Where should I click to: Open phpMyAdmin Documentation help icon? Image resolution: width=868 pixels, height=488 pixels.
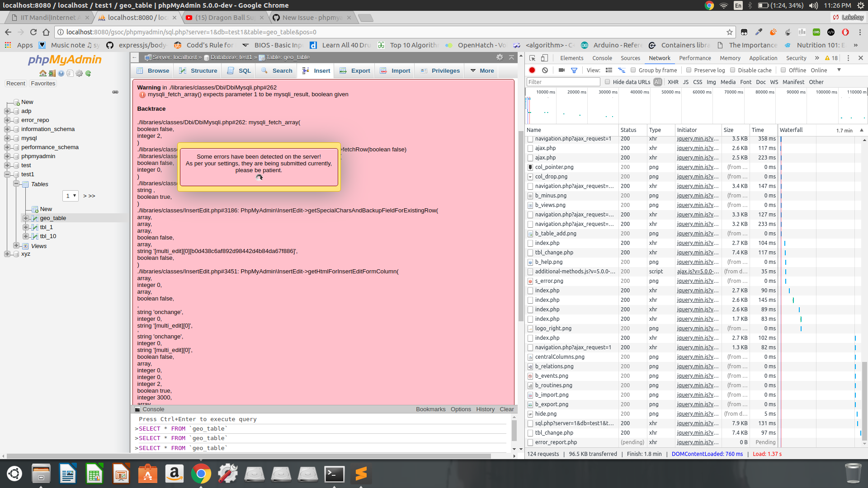click(62, 73)
